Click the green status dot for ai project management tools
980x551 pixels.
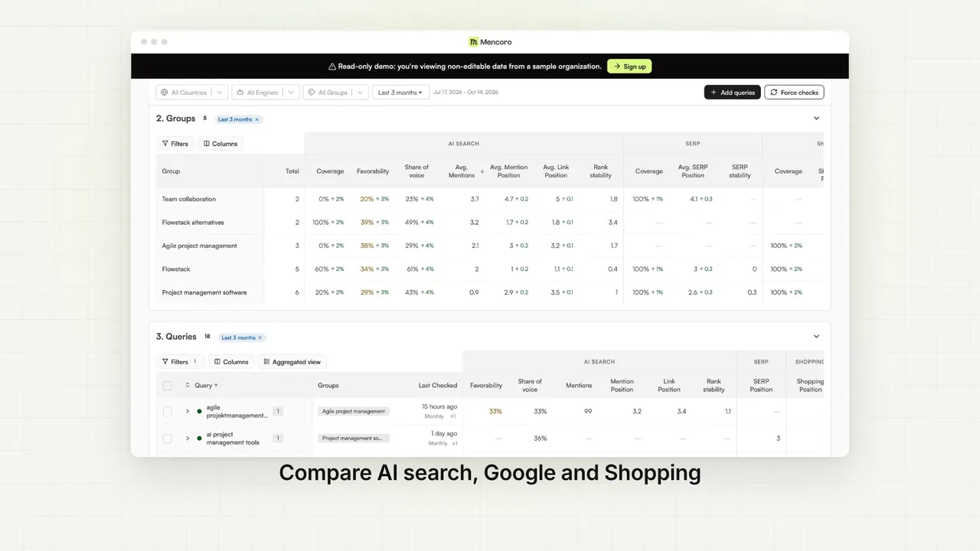coord(200,439)
